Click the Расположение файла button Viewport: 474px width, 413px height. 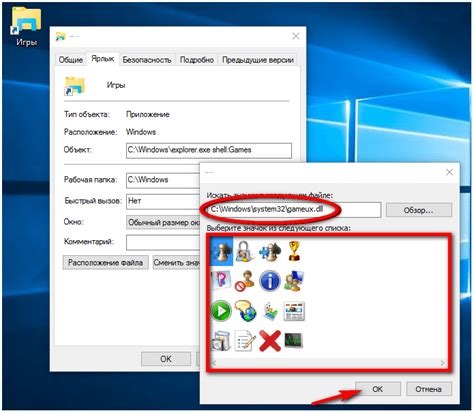tap(105, 263)
